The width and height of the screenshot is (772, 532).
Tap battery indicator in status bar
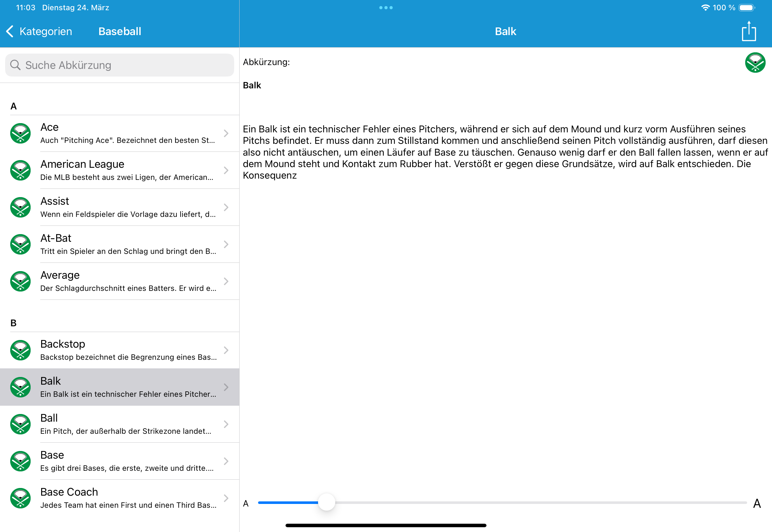point(746,8)
